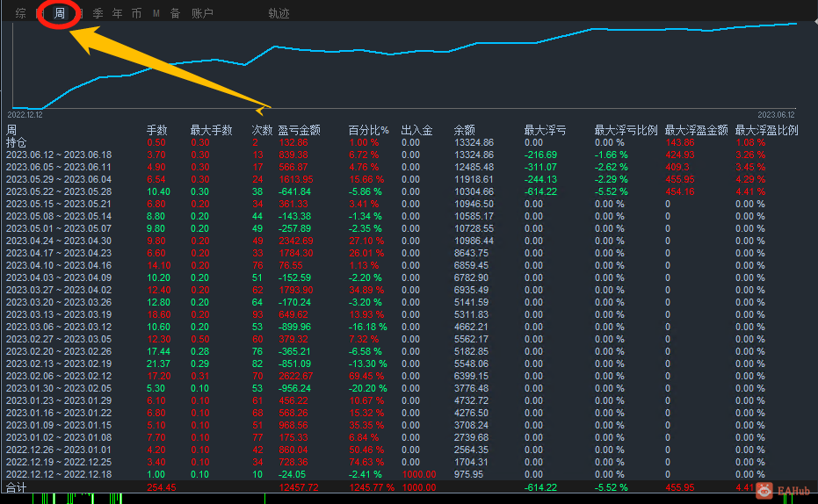This screenshot has height=504, width=818.
Task: Select the week row 2023.02.20 ~ 2023.02.26
Action: click(59, 351)
